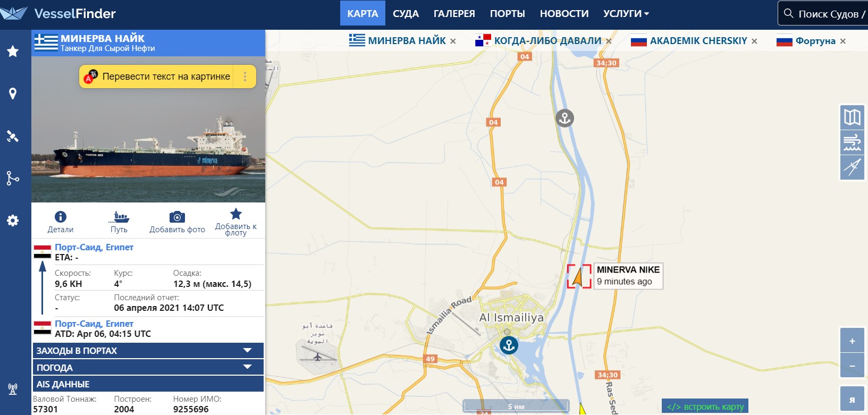Click the airport icon on map
The image size is (868, 415).
pyautogui.click(x=318, y=357)
